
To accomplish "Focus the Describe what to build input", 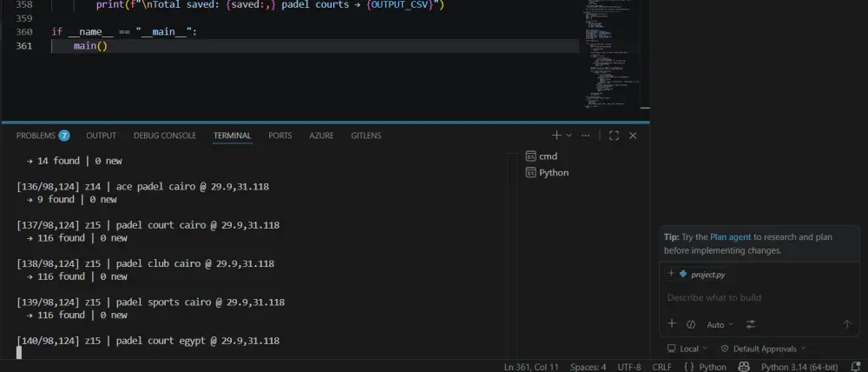I will [x=759, y=298].
